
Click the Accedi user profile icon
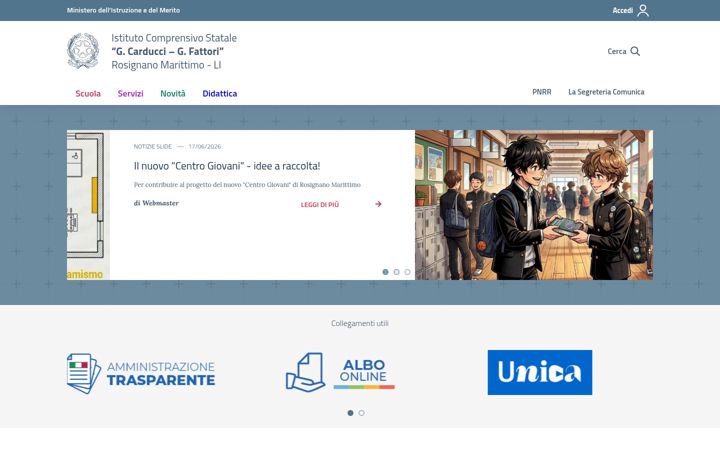pyautogui.click(x=643, y=10)
